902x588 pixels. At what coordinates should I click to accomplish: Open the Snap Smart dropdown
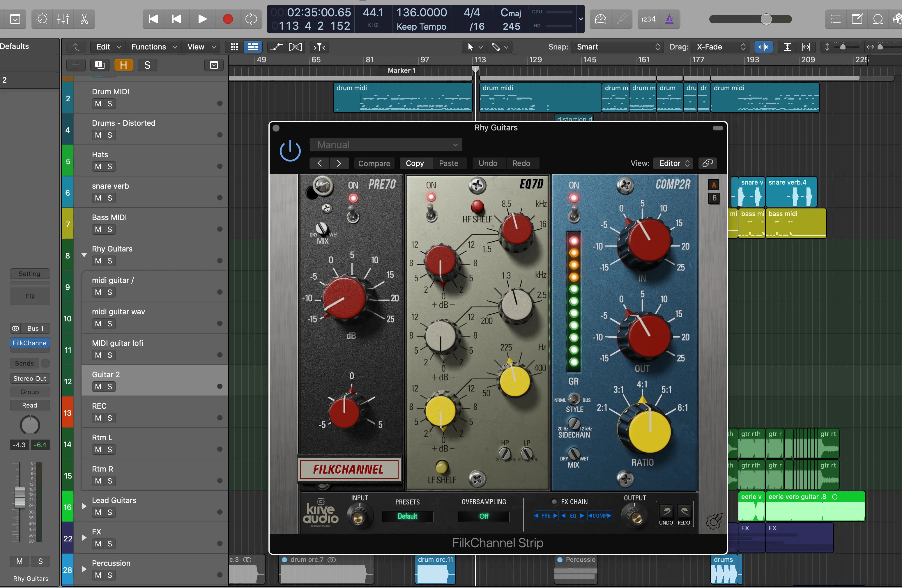617,47
